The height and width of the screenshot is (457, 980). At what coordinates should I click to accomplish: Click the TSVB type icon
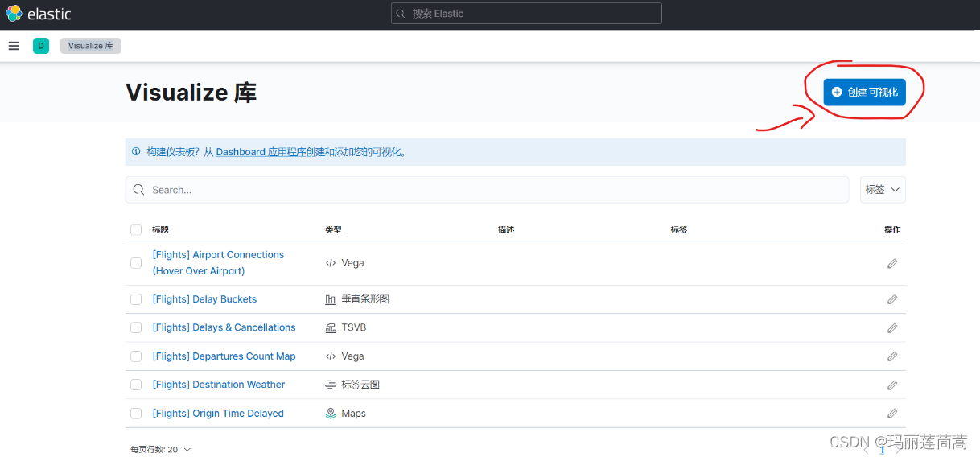point(331,327)
